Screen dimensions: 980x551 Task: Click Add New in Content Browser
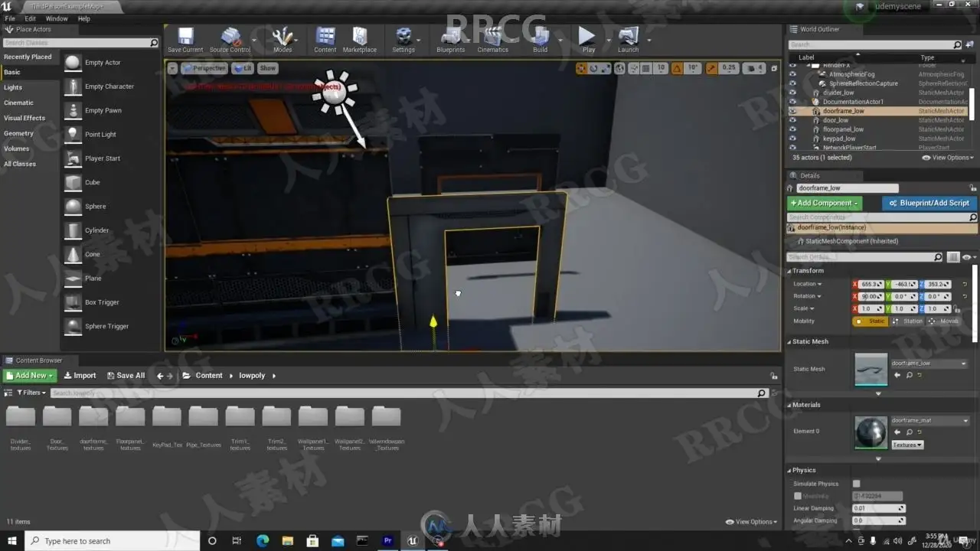pos(30,376)
